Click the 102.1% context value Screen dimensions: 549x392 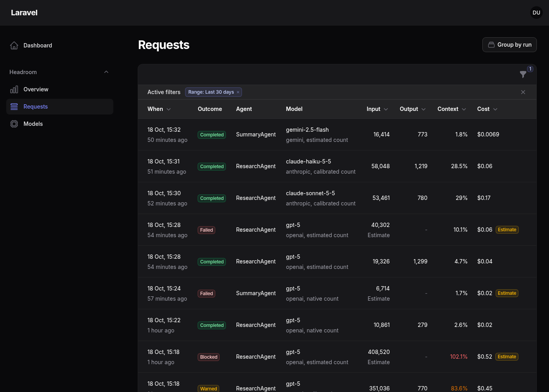click(x=459, y=357)
